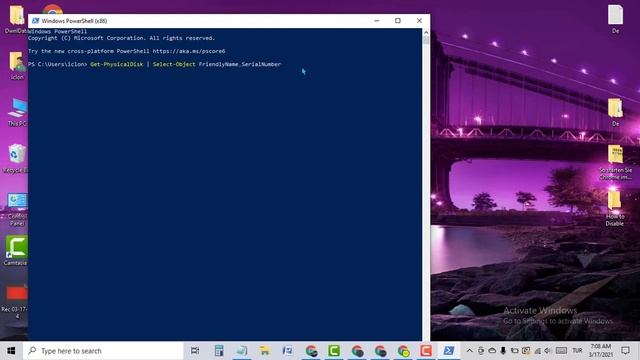This screenshot has height=360, width=640.
Task: Select the iclon user folder icon
Action: [x=17, y=65]
